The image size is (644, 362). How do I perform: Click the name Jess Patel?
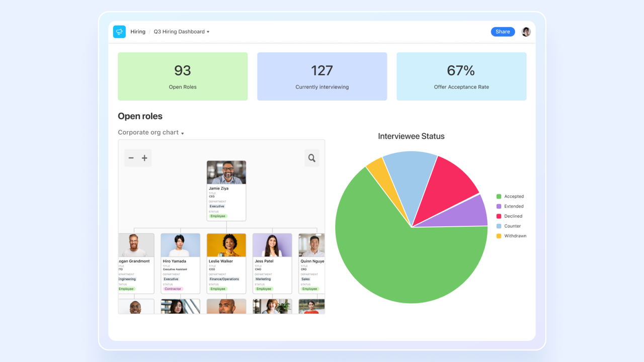coord(264,261)
